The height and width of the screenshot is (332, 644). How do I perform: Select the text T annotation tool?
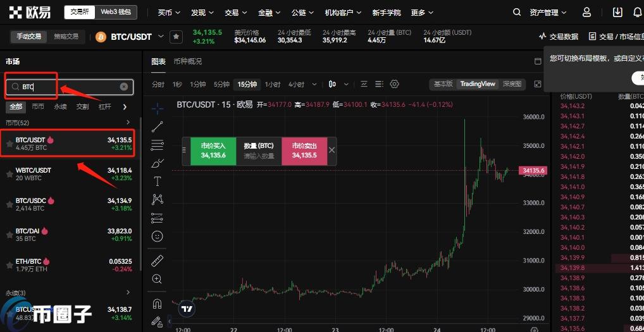(158, 181)
